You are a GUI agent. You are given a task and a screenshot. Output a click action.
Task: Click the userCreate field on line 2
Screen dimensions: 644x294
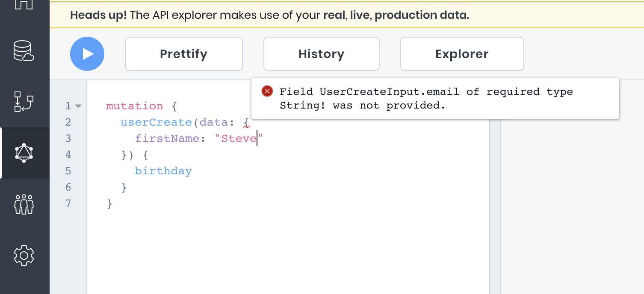coord(156,122)
